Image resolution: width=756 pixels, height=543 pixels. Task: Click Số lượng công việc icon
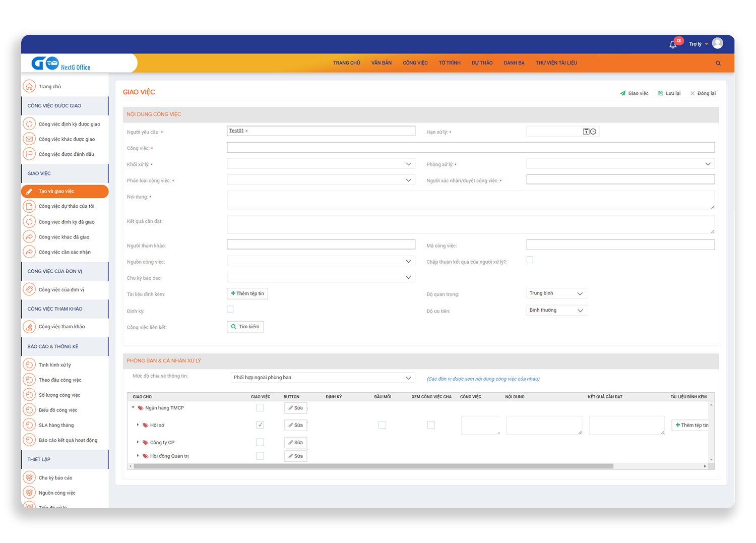tap(29, 395)
